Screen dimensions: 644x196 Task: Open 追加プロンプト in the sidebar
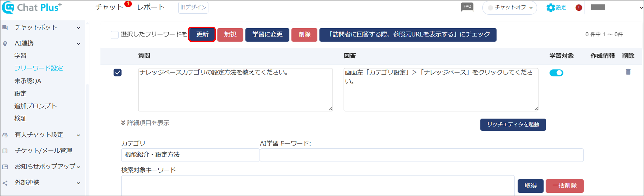[35, 106]
